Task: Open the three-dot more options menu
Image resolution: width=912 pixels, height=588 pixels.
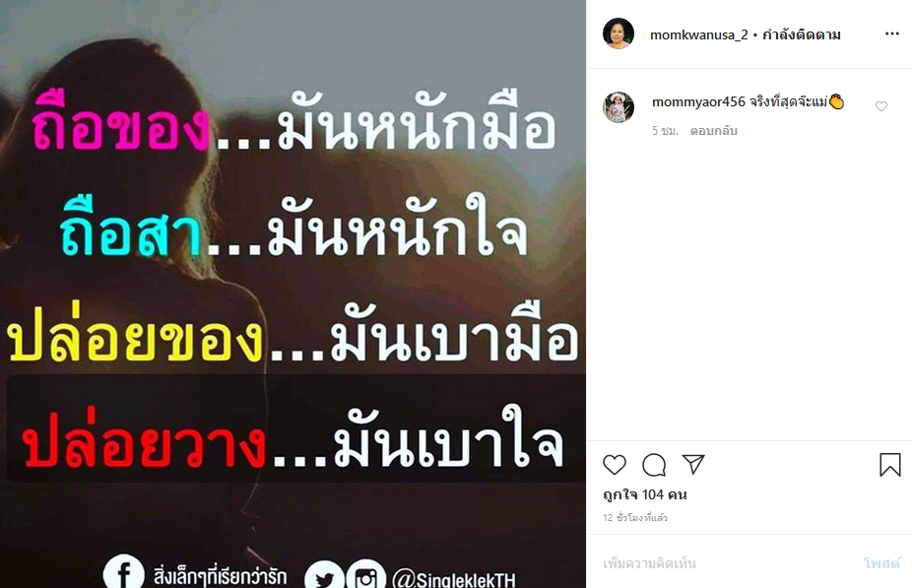Action: point(892,33)
